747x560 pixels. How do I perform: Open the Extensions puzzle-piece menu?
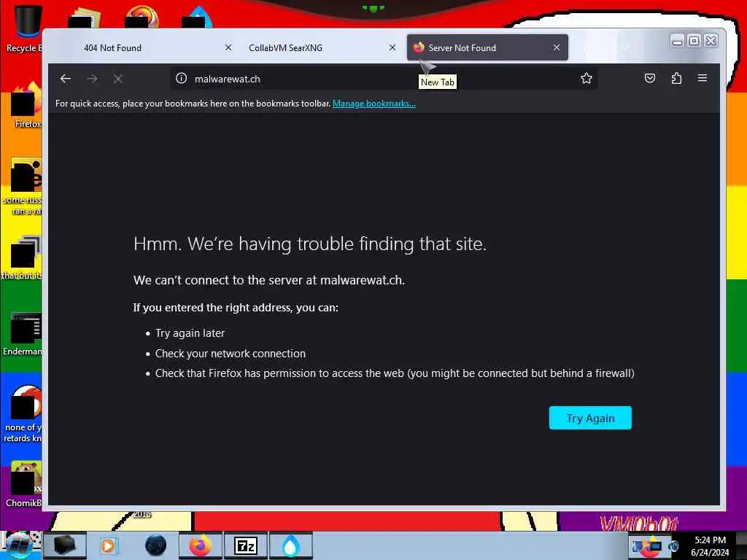coord(676,78)
